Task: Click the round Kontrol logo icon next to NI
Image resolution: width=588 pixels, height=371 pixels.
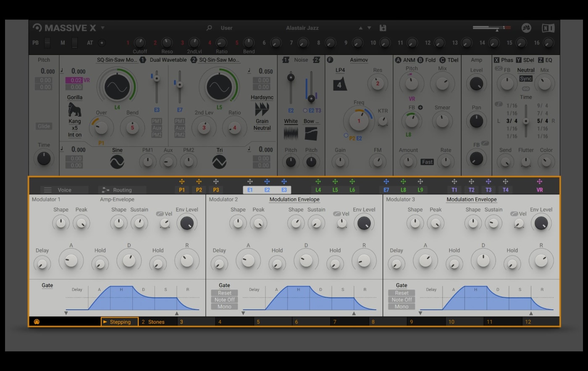Action: pyautogui.click(x=526, y=28)
